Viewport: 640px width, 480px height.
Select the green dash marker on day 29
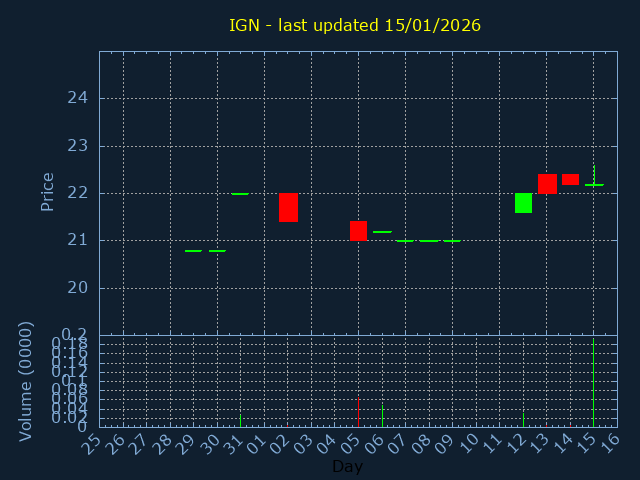coord(193,251)
